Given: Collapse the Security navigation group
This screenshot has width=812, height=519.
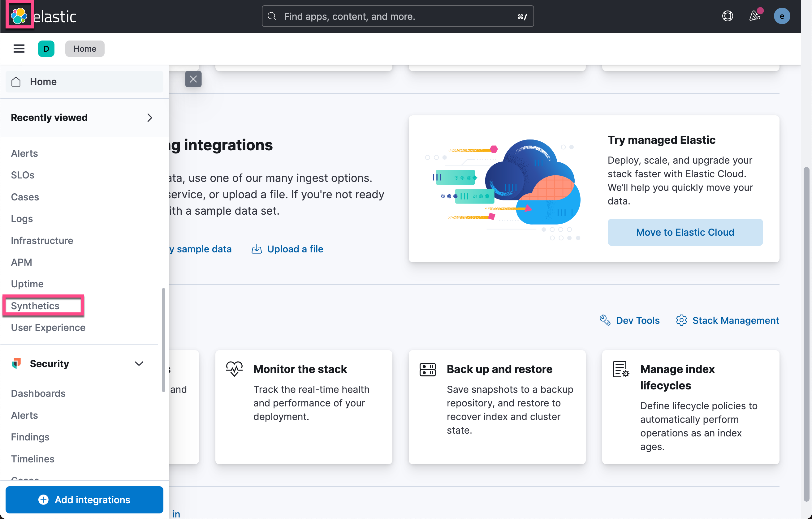Looking at the screenshot, I should (139, 363).
